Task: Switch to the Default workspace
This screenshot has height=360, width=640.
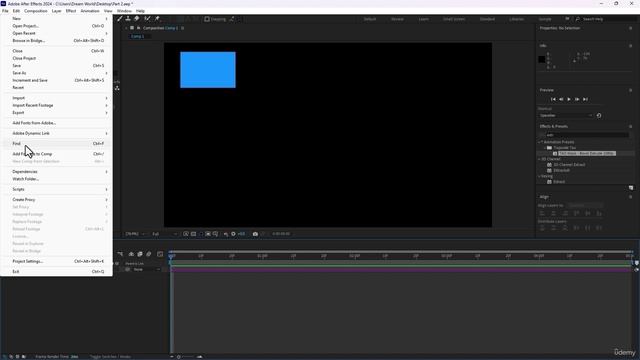Action: pyautogui.click(x=370, y=19)
